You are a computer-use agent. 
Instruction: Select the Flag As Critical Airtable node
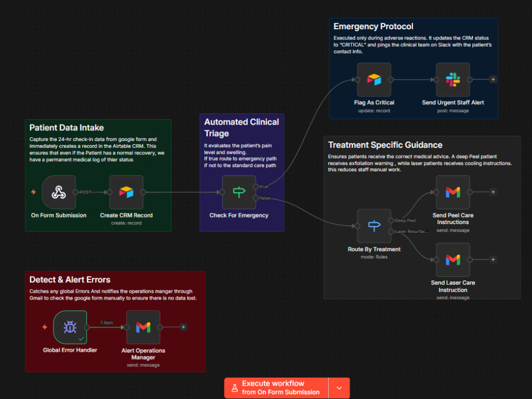click(x=374, y=80)
